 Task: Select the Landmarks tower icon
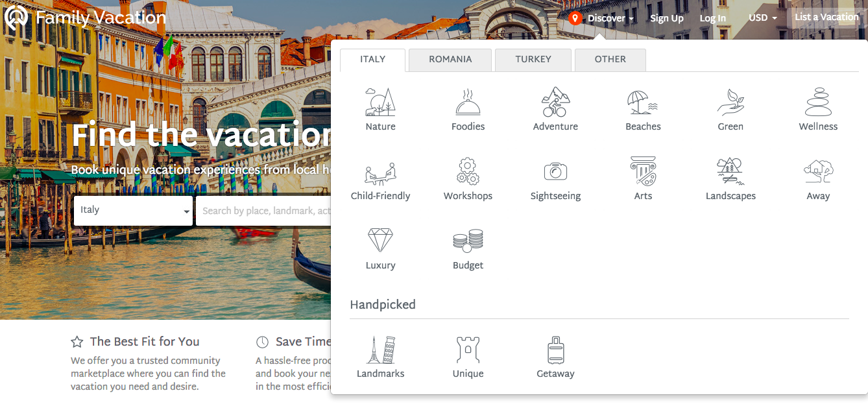coord(380,349)
